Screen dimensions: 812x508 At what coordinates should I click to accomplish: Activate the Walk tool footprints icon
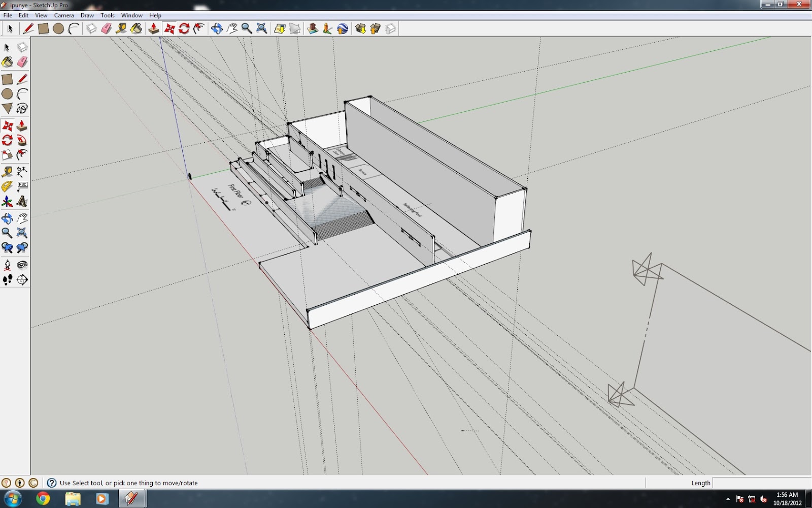(7, 279)
